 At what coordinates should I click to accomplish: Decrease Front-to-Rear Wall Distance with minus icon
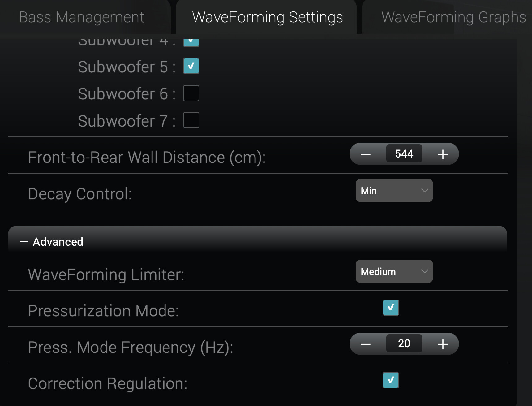[366, 154]
